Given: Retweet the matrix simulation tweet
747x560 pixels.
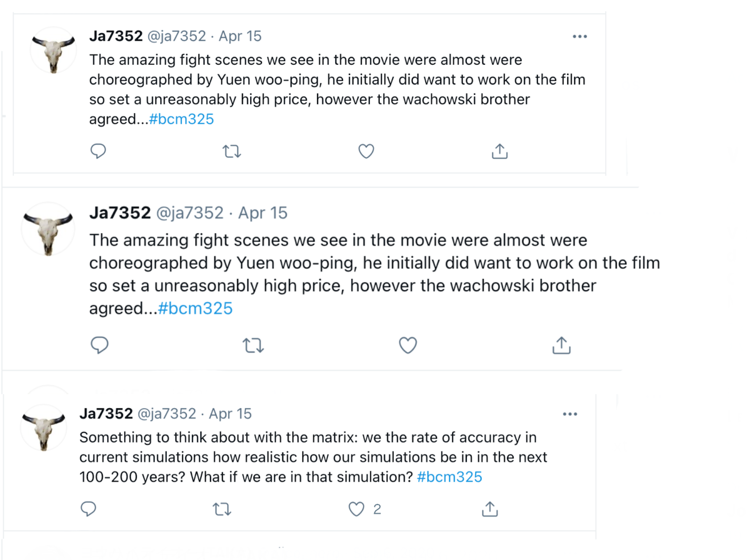Looking at the screenshot, I should click(x=222, y=509).
